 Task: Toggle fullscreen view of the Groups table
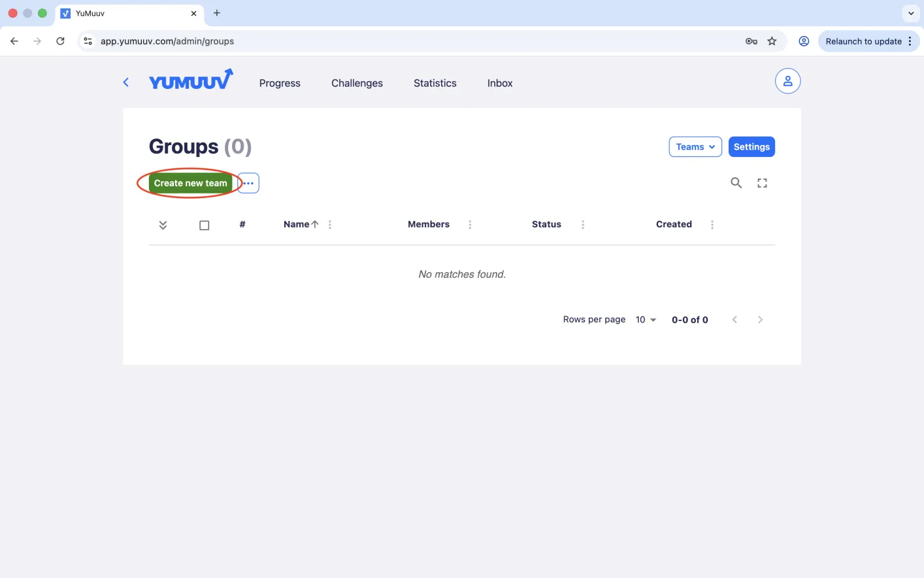point(762,183)
